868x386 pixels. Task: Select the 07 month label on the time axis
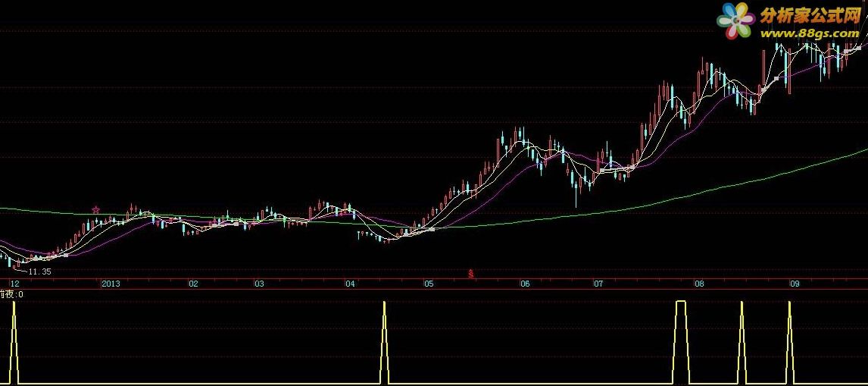coord(598,284)
